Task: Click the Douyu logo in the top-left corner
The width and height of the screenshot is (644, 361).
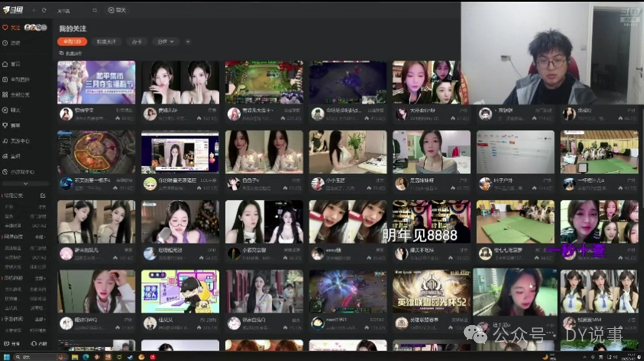Action: pos(13,9)
